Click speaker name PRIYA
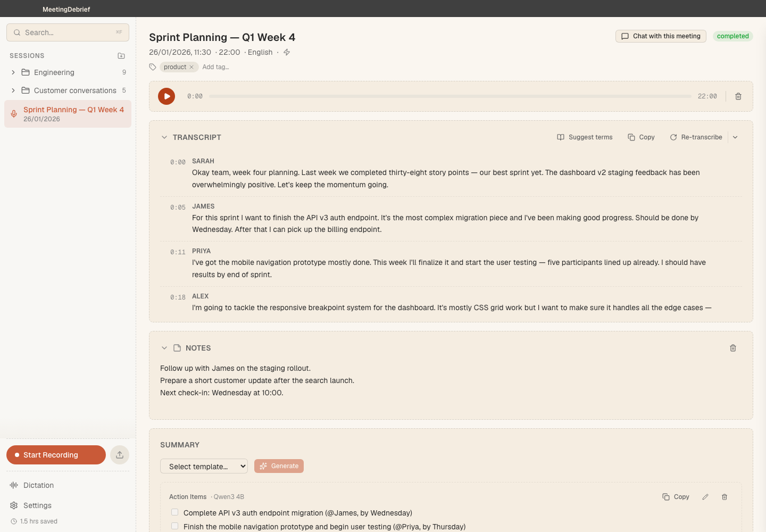 point(202,251)
